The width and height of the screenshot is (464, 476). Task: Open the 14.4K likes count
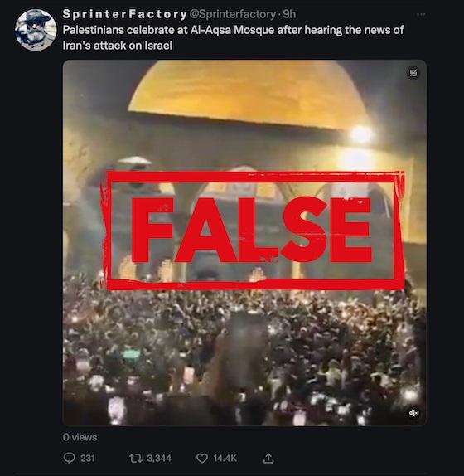(225, 458)
